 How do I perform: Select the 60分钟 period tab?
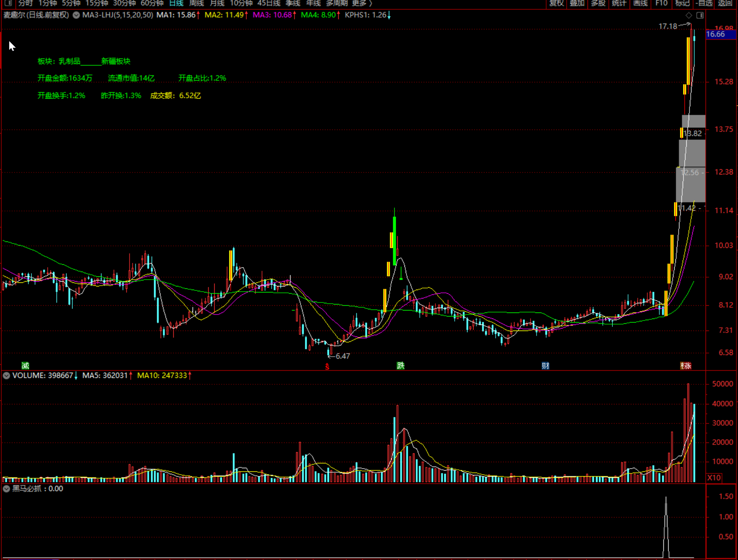coord(152,3)
